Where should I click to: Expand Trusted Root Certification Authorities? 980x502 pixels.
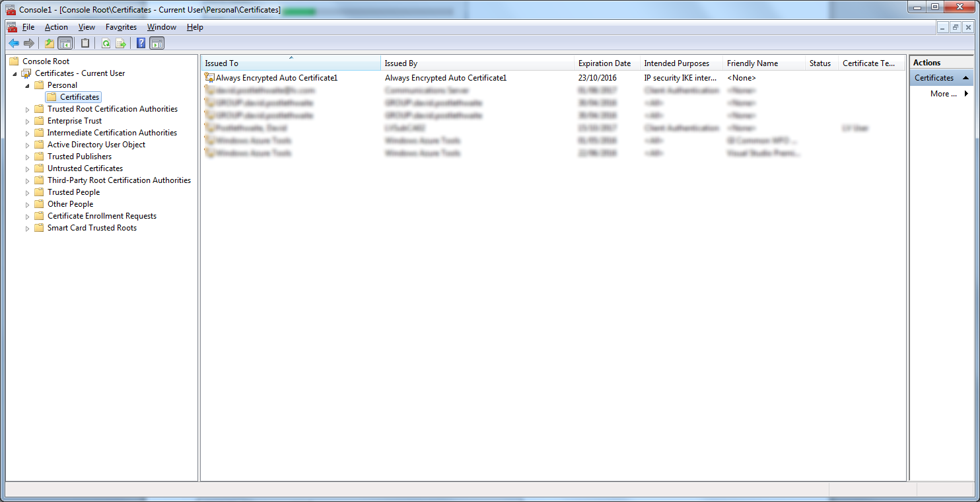click(27, 110)
